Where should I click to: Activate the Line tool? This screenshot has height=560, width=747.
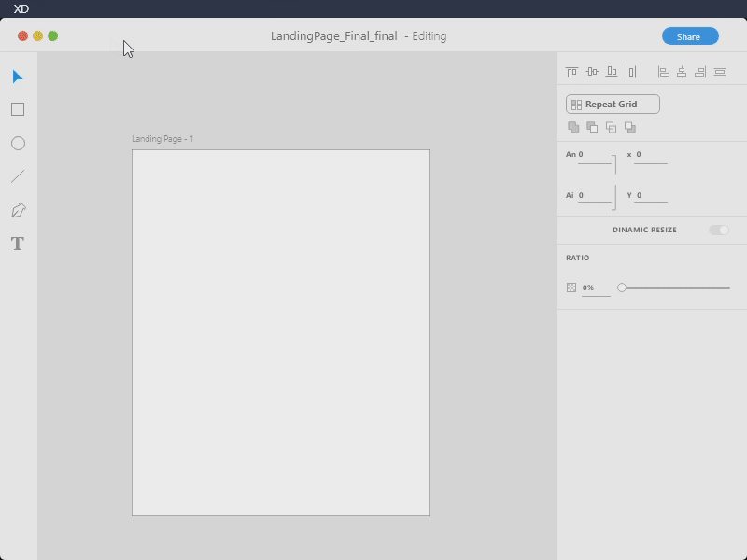pos(17,175)
